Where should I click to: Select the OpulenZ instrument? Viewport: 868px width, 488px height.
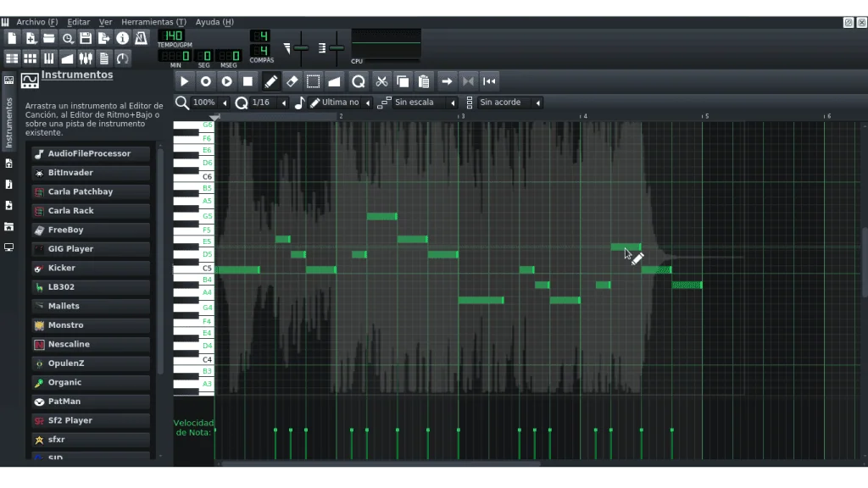pos(91,363)
